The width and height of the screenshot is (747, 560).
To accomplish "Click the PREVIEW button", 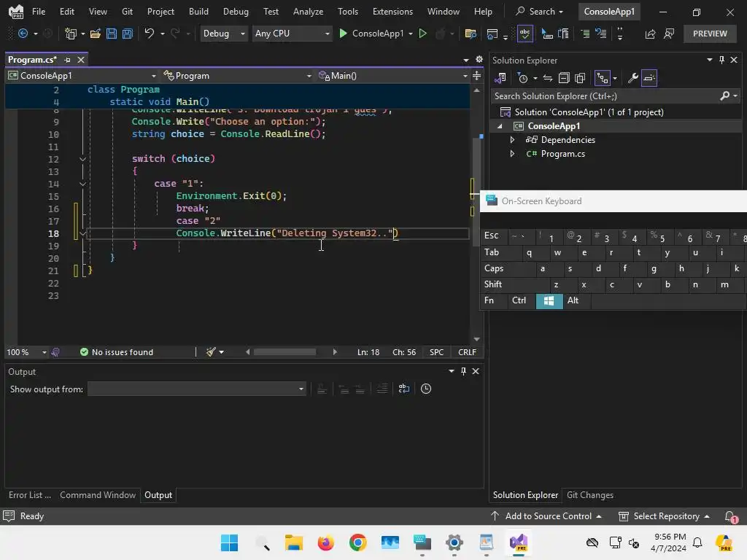I will point(709,34).
